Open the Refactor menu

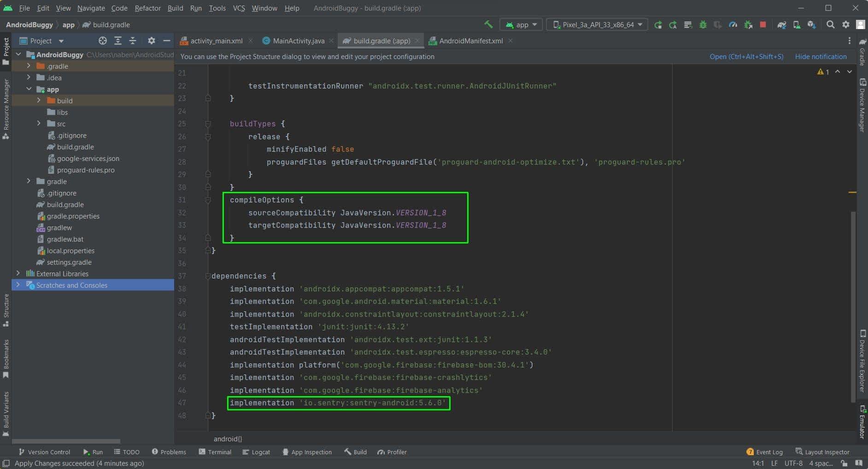pos(147,8)
